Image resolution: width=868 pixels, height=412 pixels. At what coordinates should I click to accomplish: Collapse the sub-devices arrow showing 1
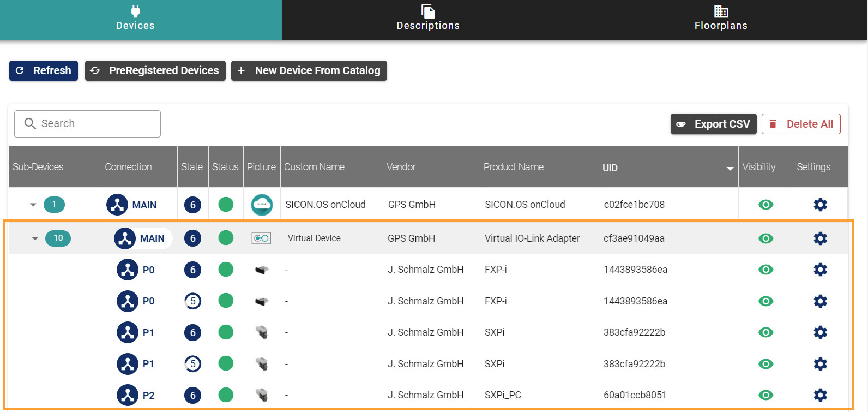click(x=33, y=205)
